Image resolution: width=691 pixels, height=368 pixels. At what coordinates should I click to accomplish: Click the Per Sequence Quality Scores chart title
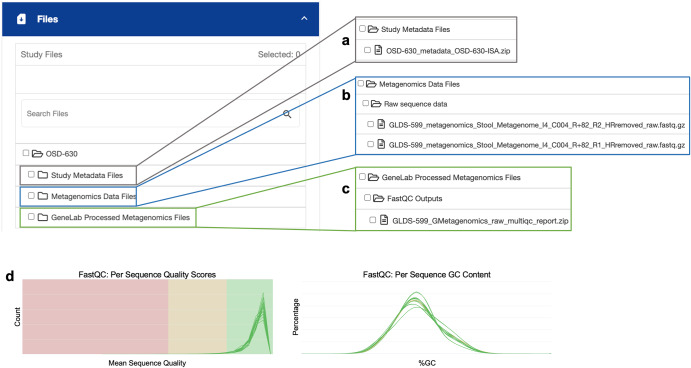[x=147, y=275]
